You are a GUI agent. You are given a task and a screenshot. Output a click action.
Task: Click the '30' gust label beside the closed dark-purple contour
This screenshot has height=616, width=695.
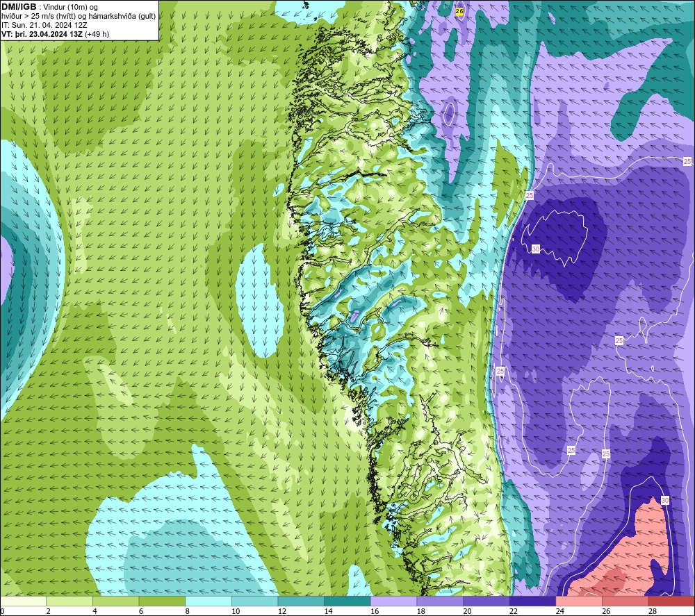tap(535, 249)
